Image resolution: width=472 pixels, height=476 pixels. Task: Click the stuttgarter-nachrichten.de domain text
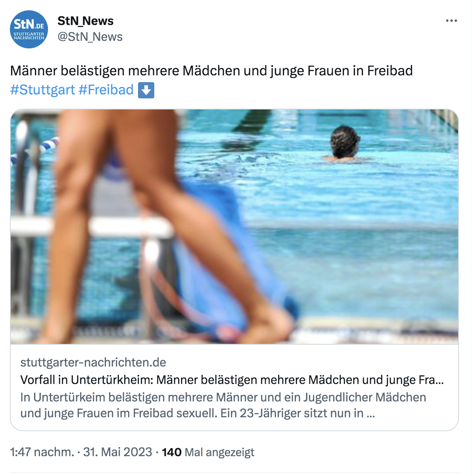tap(93, 362)
